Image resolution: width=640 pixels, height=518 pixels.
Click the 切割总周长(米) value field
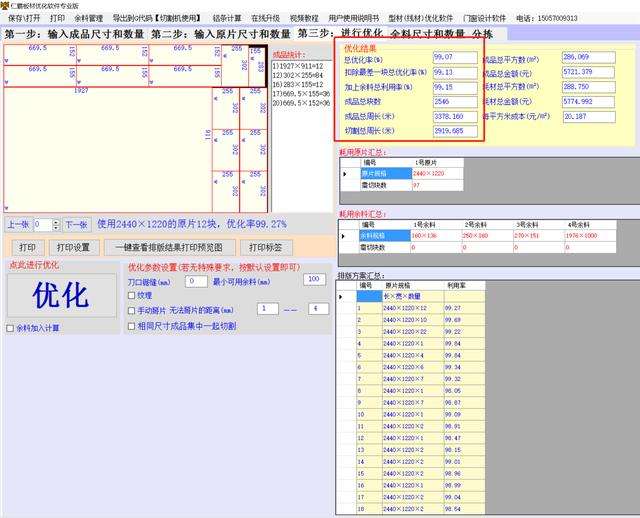(x=455, y=131)
